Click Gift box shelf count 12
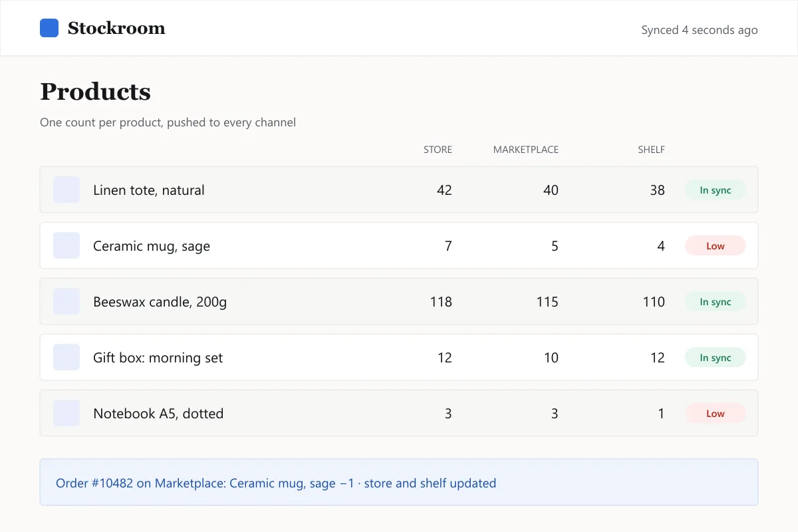The height and width of the screenshot is (532, 798). pyautogui.click(x=657, y=358)
